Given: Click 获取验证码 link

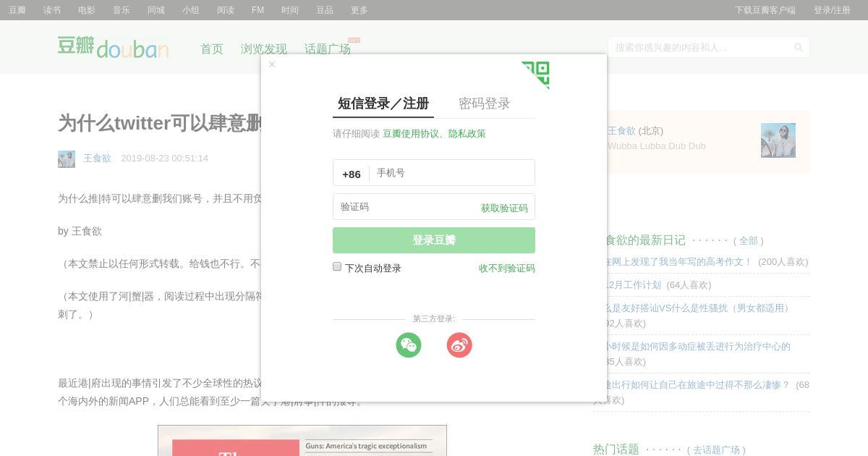Looking at the screenshot, I should 504,208.
